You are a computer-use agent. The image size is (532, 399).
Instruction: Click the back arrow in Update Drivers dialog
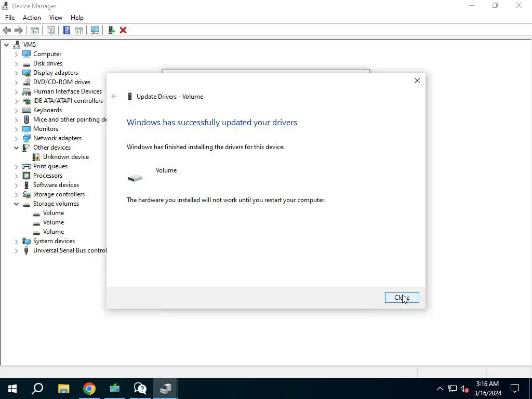tap(114, 96)
